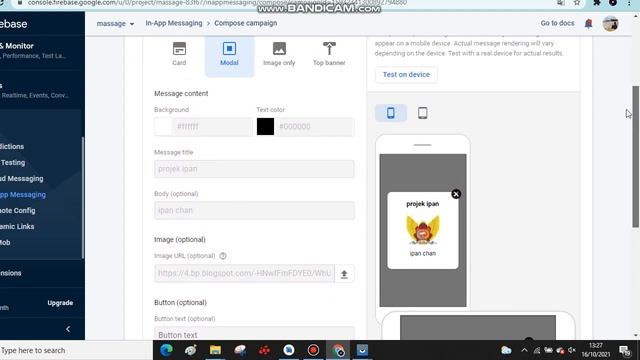Open Dynamic Links in the sidebar
Screen dimensions: 640x360
click(17, 227)
